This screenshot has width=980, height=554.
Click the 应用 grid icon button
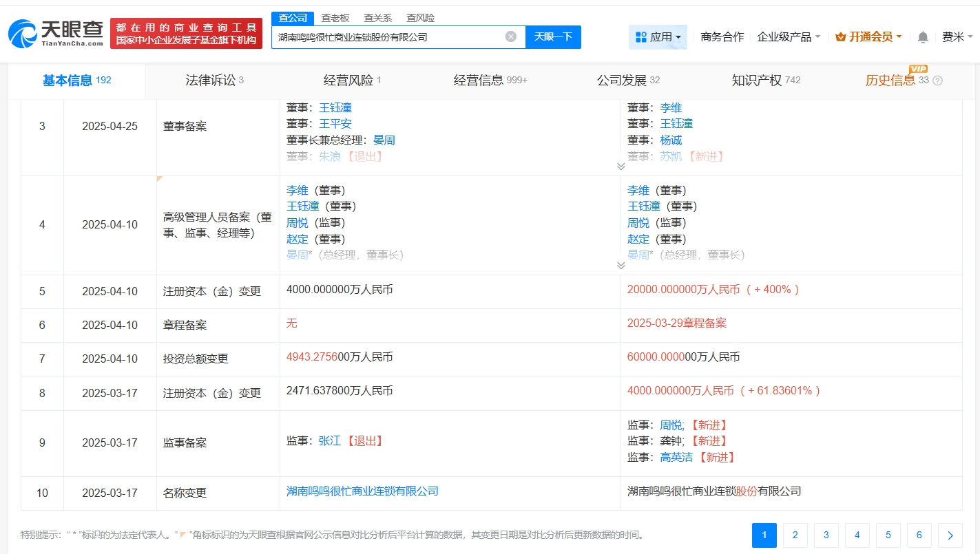click(658, 37)
